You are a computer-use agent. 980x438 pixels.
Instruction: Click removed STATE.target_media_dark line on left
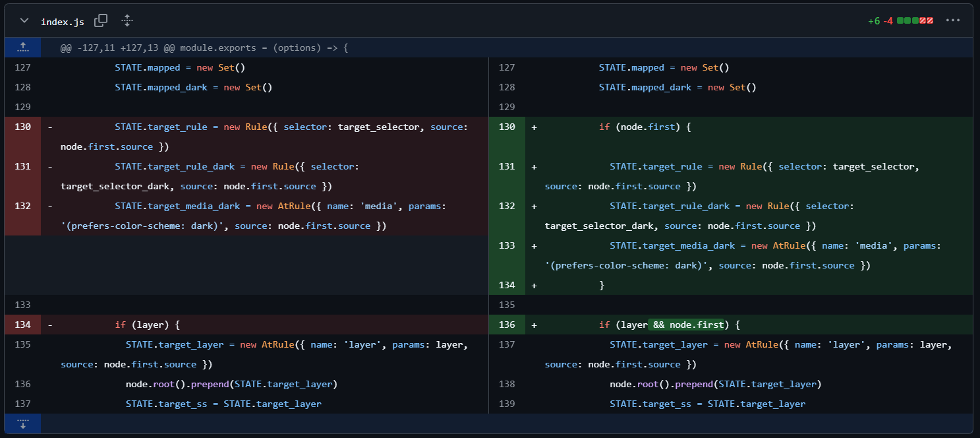[x=264, y=216]
